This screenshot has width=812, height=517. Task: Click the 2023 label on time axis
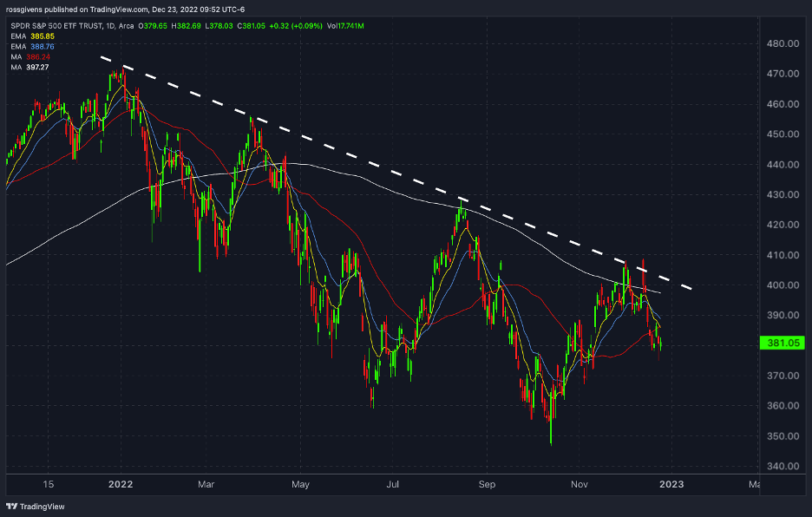[x=671, y=484]
